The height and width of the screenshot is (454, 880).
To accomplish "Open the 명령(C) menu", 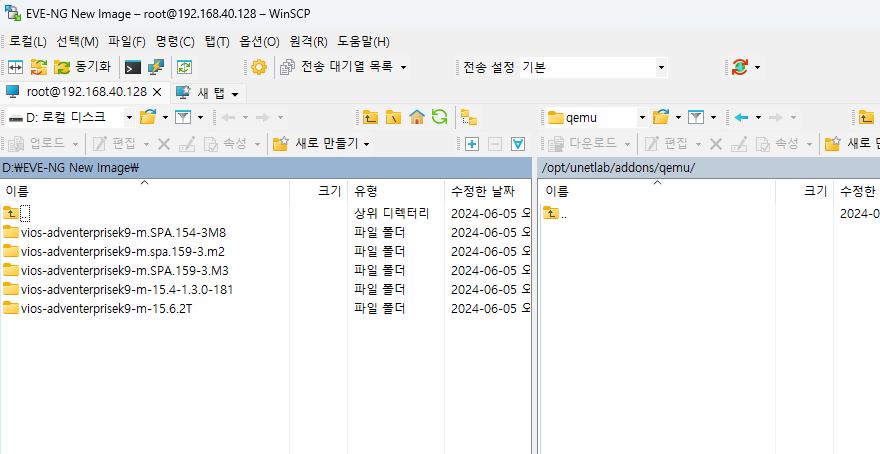I will 175,42.
